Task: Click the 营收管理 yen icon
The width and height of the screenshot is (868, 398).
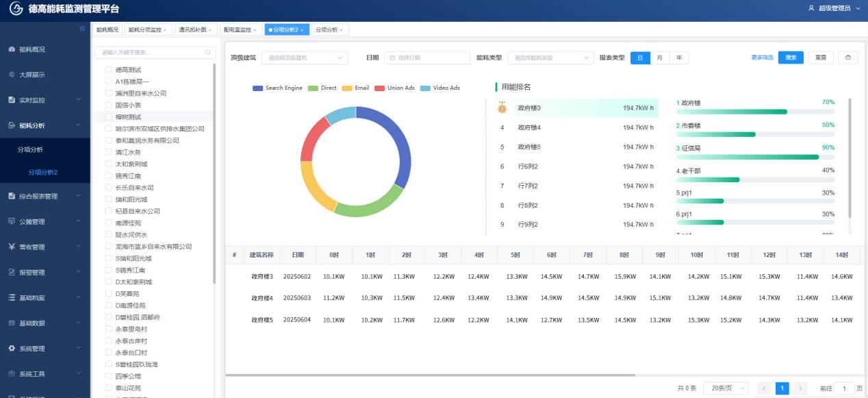Action: [11, 247]
